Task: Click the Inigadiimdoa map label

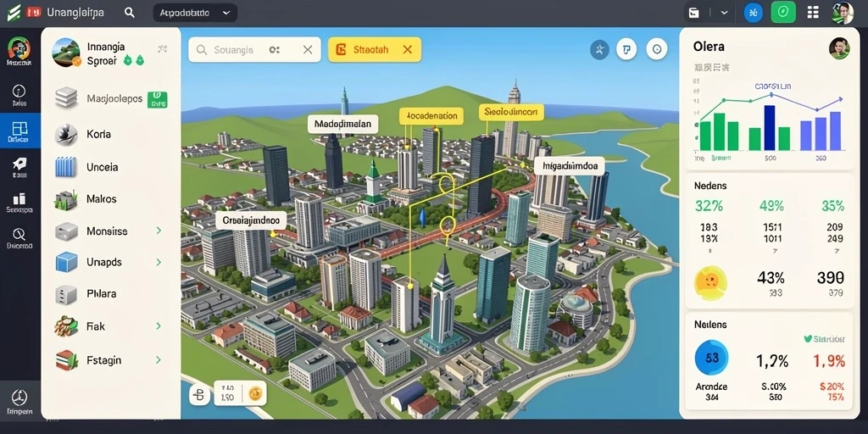Action: [x=569, y=165]
